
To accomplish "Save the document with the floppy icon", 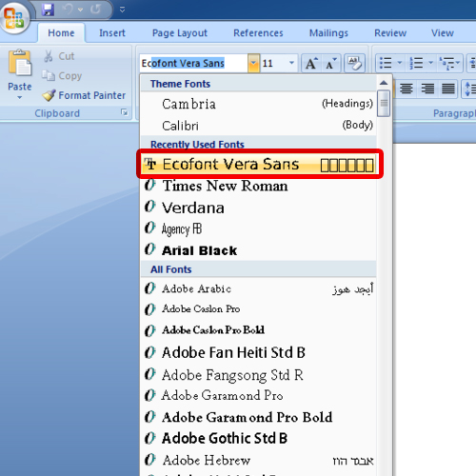I will (48, 10).
